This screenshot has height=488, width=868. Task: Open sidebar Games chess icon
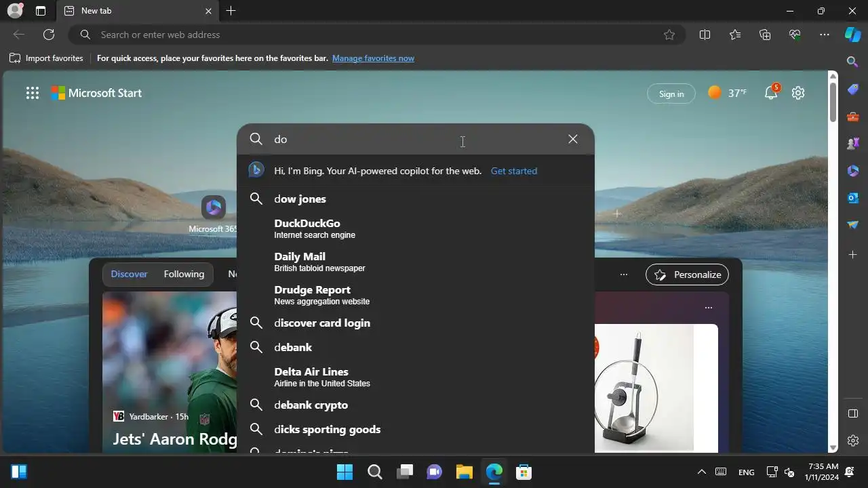(853, 144)
